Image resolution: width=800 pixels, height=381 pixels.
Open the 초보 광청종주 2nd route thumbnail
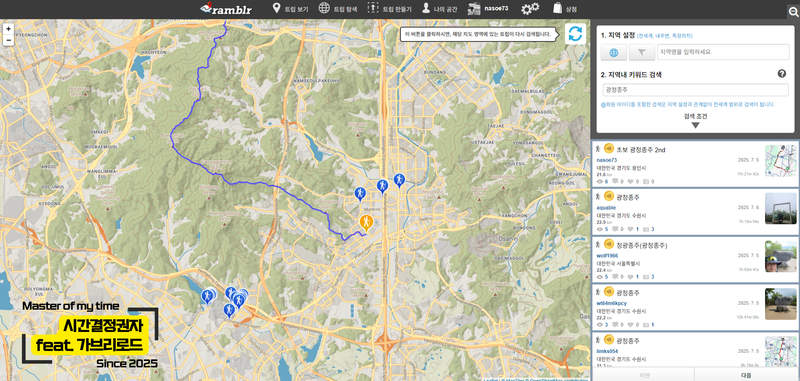pyautogui.click(x=780, y=161)
